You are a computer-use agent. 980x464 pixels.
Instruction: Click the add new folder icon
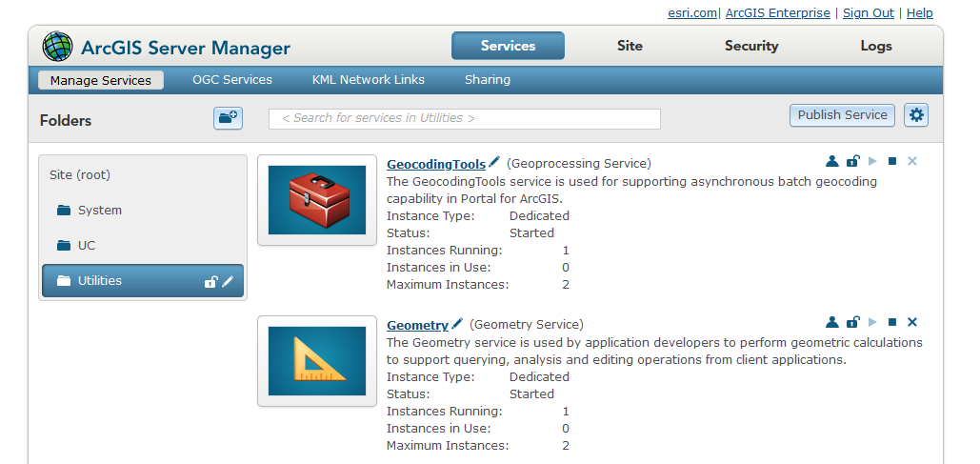(x=228, y=117)
